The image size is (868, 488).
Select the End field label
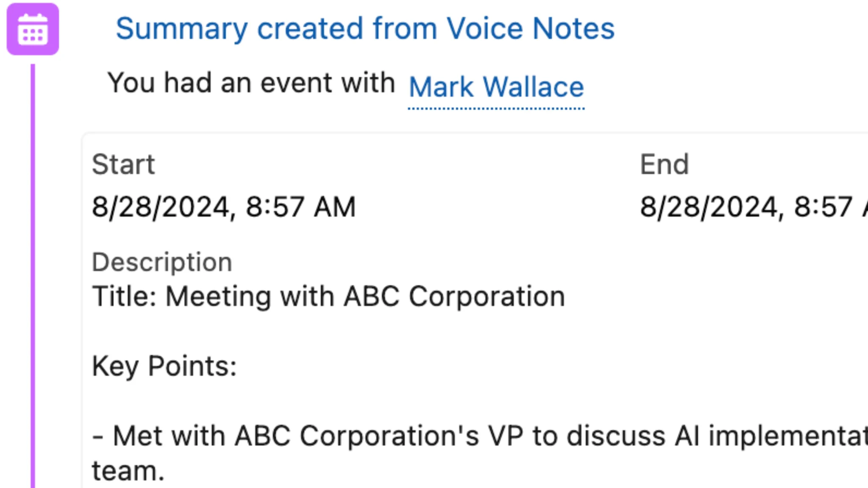click(664, 164)
